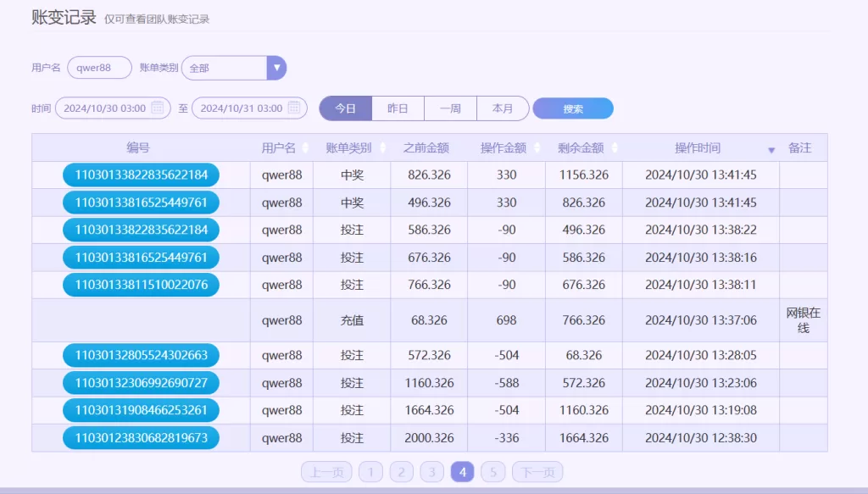Click the 操作时间 header label
The image size is (868, 494).
click(698, 147)
